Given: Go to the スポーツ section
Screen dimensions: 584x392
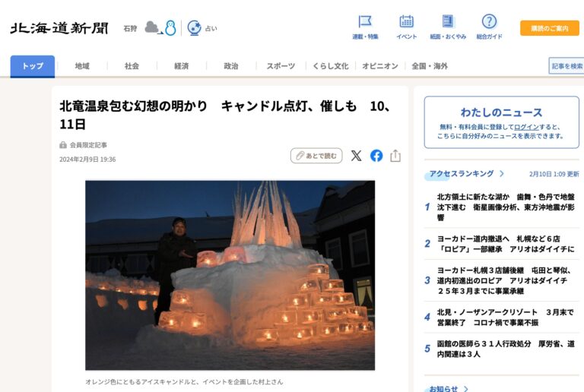Looking at the screenshot, I should pos(281,66).
